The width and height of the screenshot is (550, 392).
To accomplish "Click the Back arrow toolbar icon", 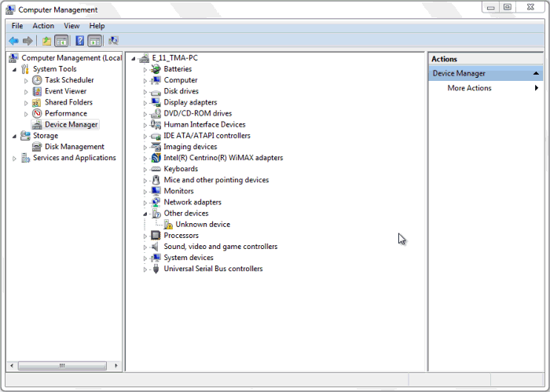I will point(13,41).
